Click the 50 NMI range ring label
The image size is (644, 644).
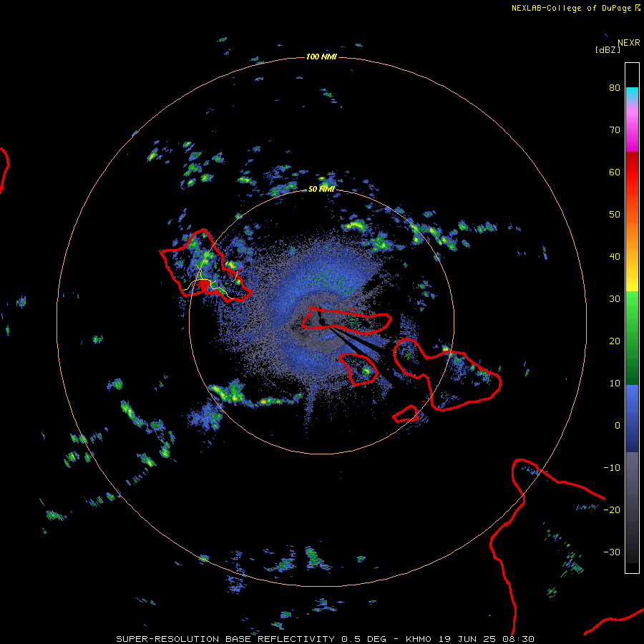(x=321, y=190)
